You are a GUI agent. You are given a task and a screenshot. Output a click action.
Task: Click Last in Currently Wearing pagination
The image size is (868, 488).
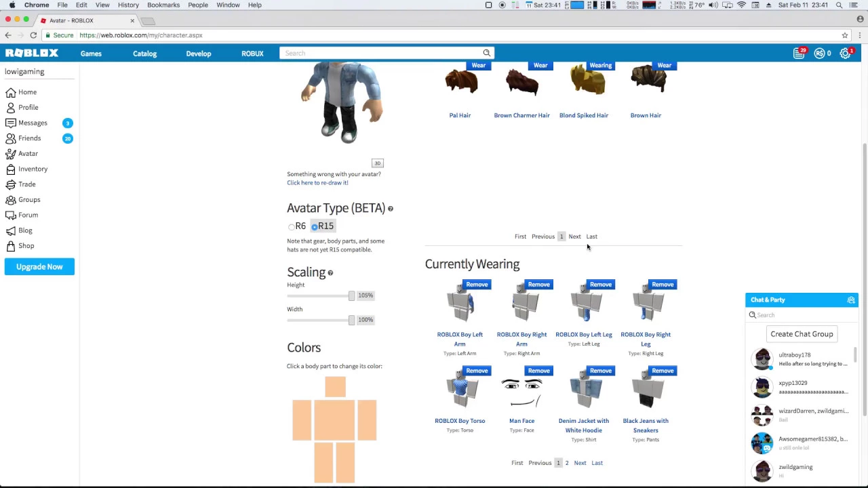pos(597,463)
